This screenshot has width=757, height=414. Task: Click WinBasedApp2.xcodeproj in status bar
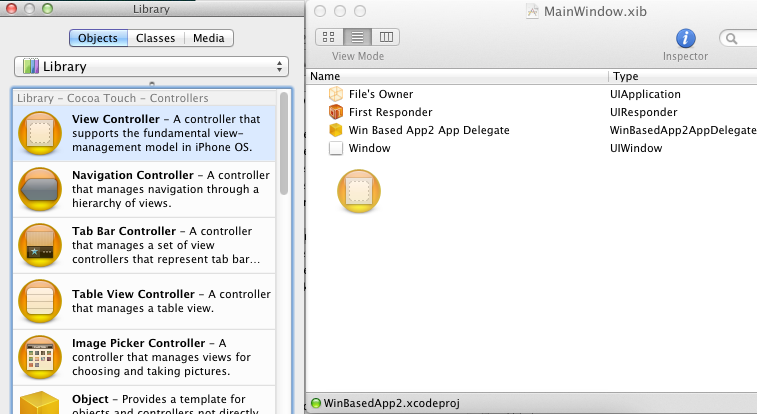[x=392, y=403]
